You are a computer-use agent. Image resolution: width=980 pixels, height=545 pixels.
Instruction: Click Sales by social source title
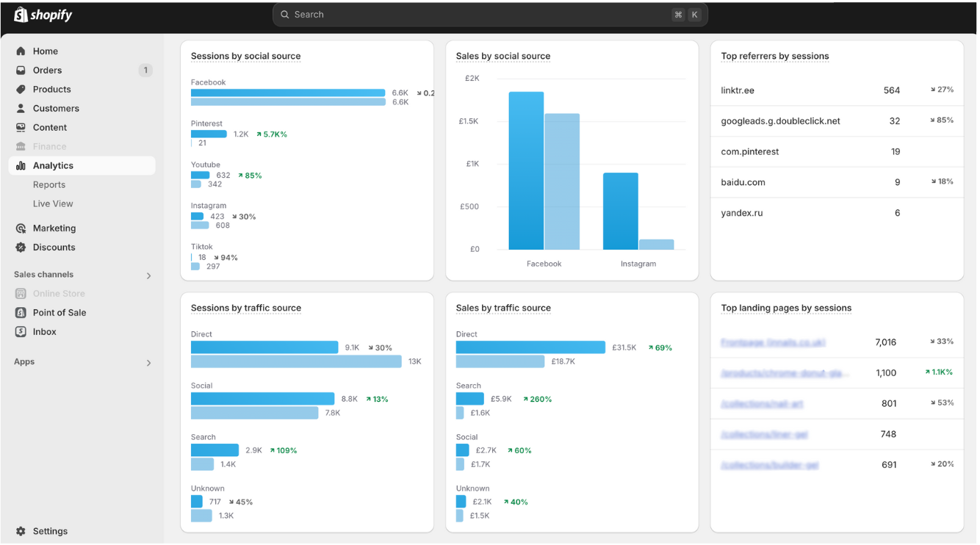point(503,57)
